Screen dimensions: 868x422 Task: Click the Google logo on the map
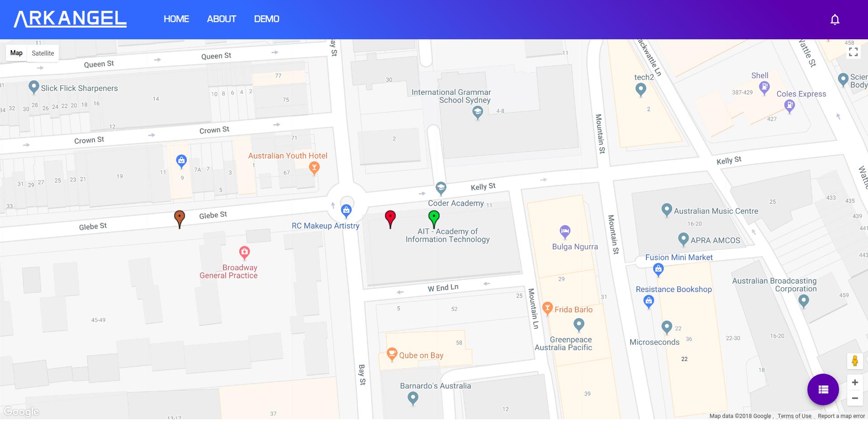coord(21,412)
